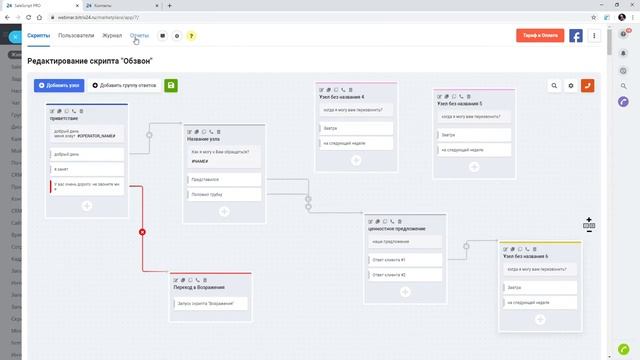Copy the 'Название узла' node using its copy icon
640x360 pixels.
click(196, 132)
